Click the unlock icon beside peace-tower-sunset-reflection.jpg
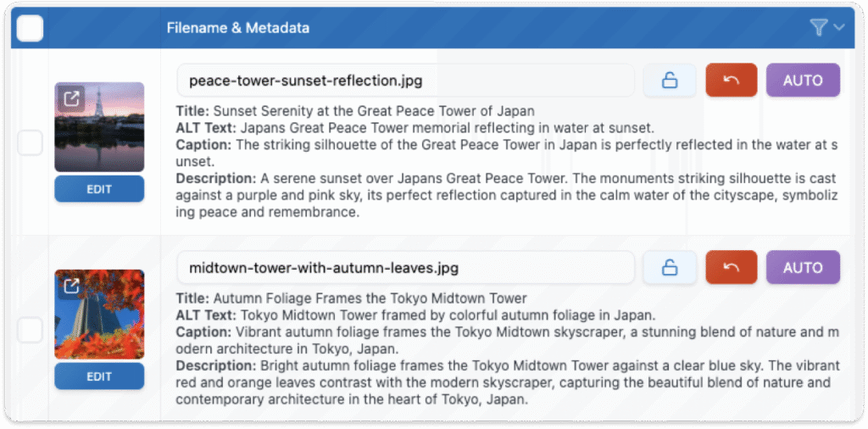This screenshot has height=429, width=868. [670, 81]
